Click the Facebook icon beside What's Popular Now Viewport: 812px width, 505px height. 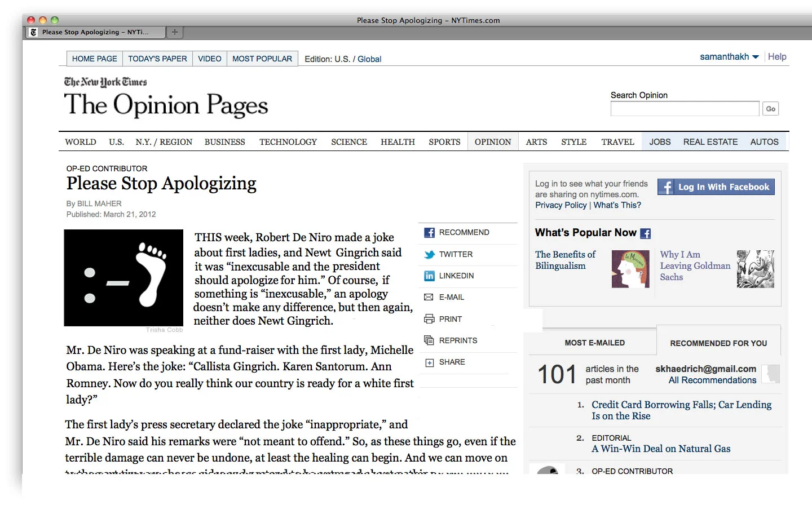click(x=646, y=233)
